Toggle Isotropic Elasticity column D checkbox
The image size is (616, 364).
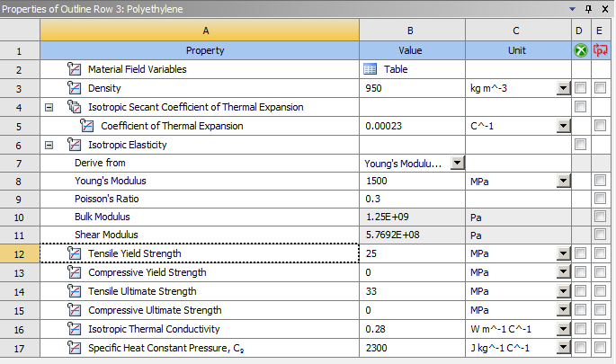[580, 144]
